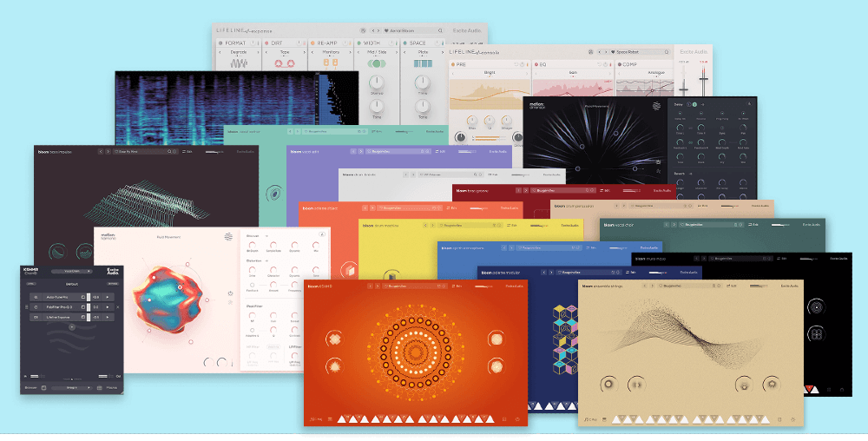The width and height of the screenshot is (868, 441).
Task: Open search icon in Lifeline Expanse preset bar
Action: tap(440, 31)
